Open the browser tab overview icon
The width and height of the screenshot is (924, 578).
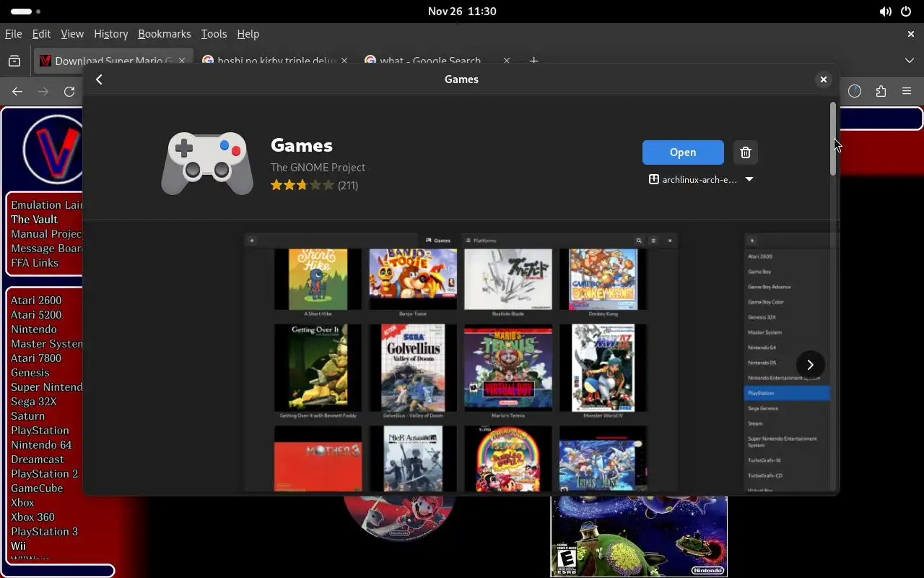14,61
